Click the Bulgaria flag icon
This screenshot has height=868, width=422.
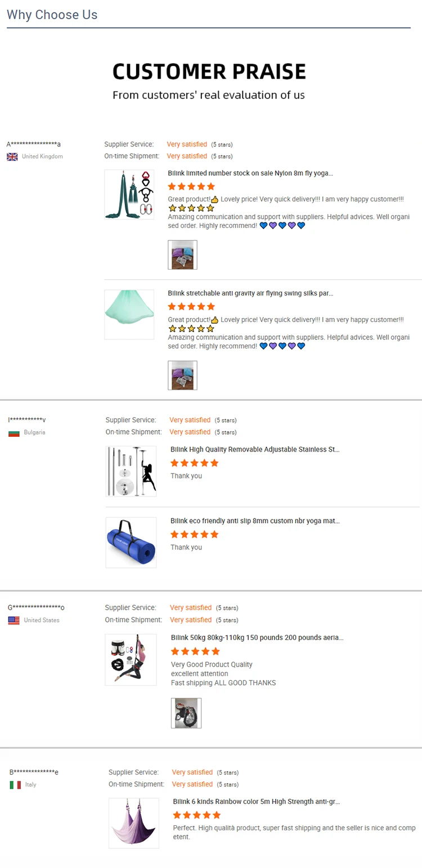pos(14,433)
